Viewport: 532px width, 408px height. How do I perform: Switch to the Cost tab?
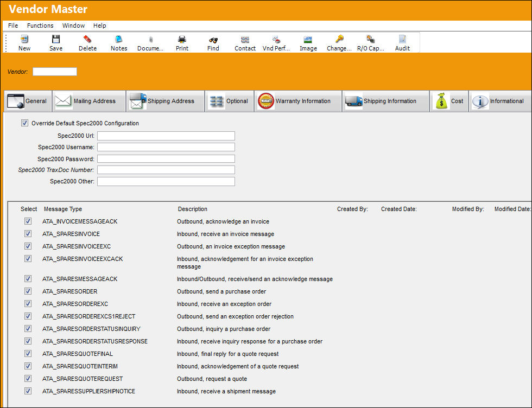coord(449,101)
